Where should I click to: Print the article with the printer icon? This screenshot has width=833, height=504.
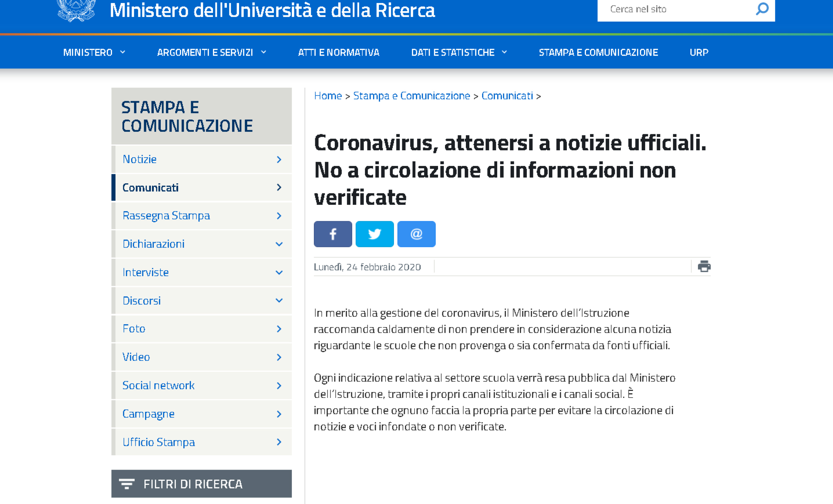[704, 266]
